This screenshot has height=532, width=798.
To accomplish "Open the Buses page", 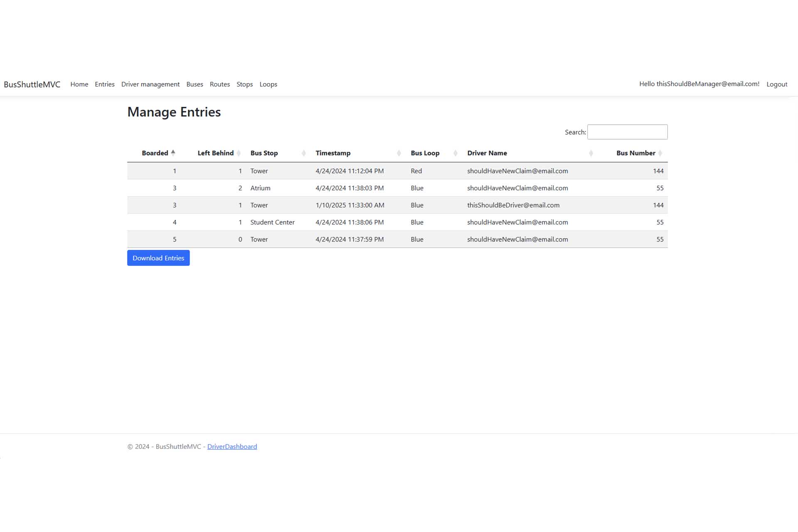I will 195,84.
